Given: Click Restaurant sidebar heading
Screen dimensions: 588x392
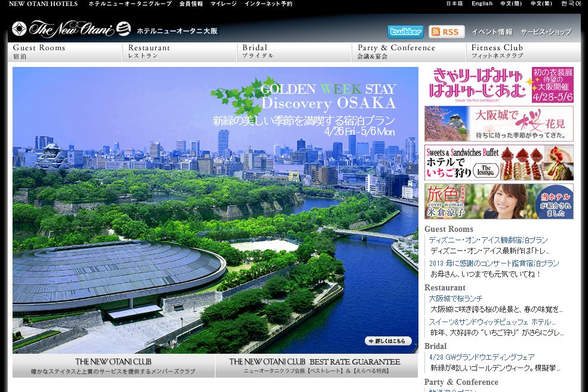Looking at the screenshot, I should pos(445,287).
